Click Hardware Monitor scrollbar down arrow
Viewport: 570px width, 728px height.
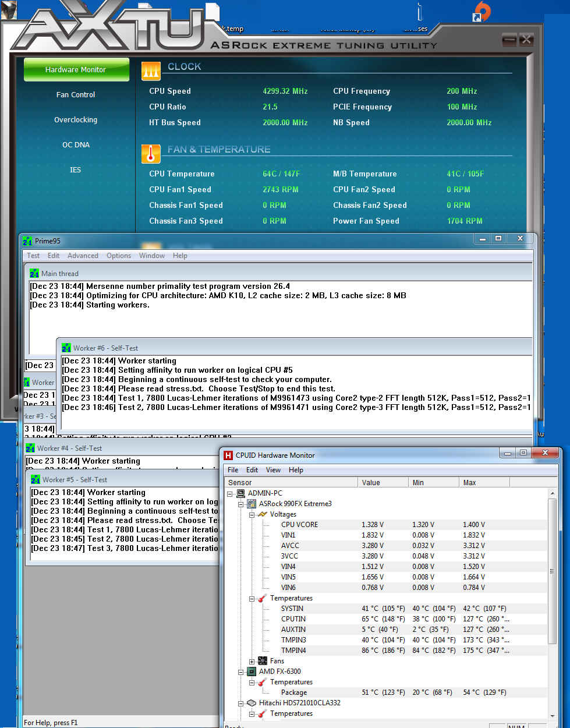pos(553,716)
